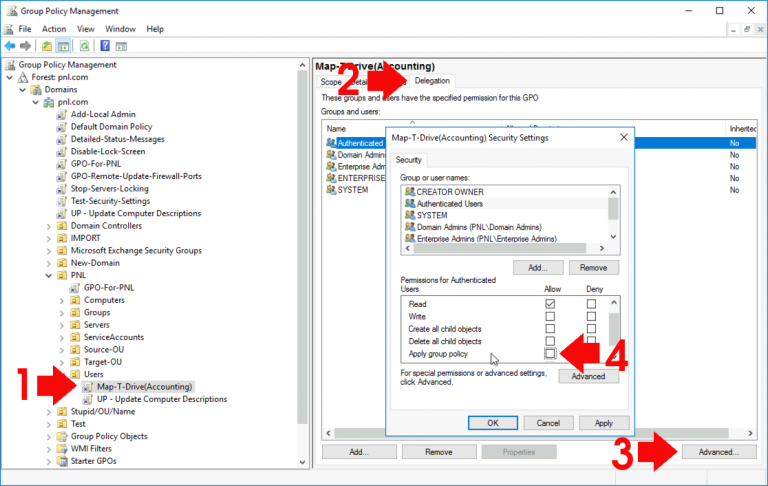Click Add... in Security Settings dialog
This screenshot has width=768, height=486.
point(538,267)
